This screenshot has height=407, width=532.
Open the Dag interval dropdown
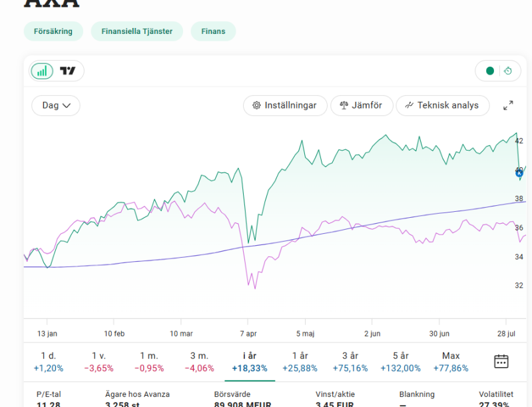click(x=56, y=105)
